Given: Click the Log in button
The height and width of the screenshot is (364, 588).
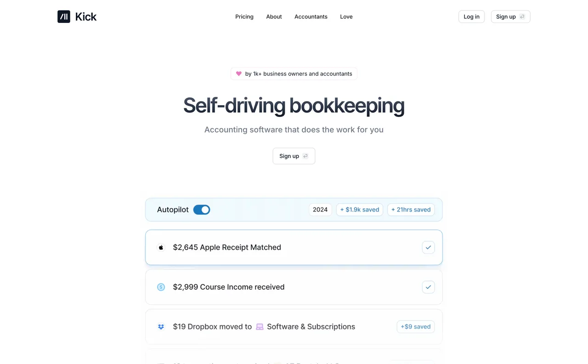Looking at the screenshot, I should [x=471, y=16].
